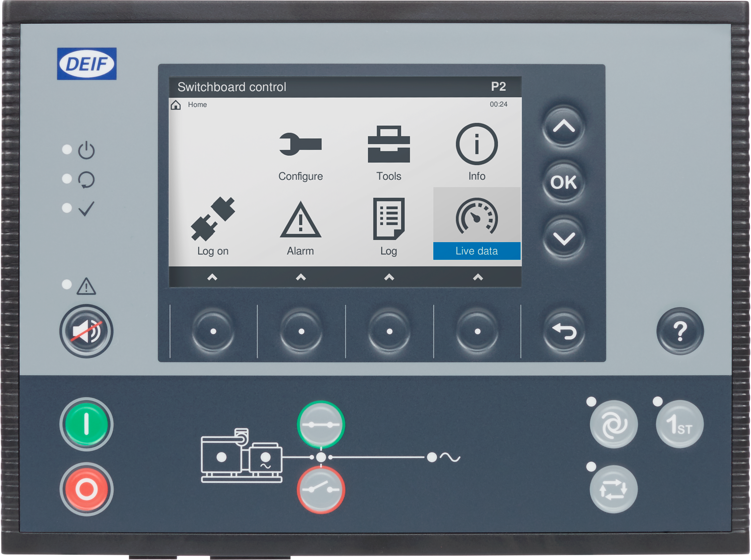Open the Alarm triangle icon
The image size is (751, 560).
300,220
